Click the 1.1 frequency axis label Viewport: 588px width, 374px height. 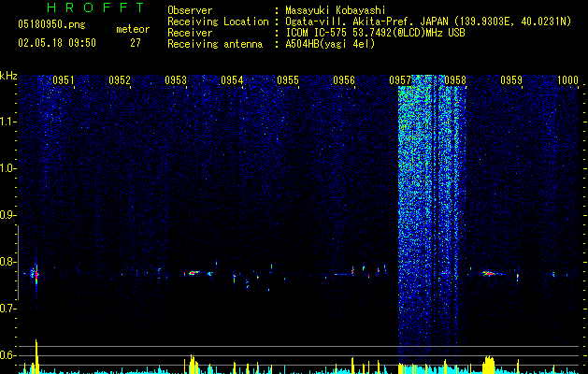click(x=7, y=122)
